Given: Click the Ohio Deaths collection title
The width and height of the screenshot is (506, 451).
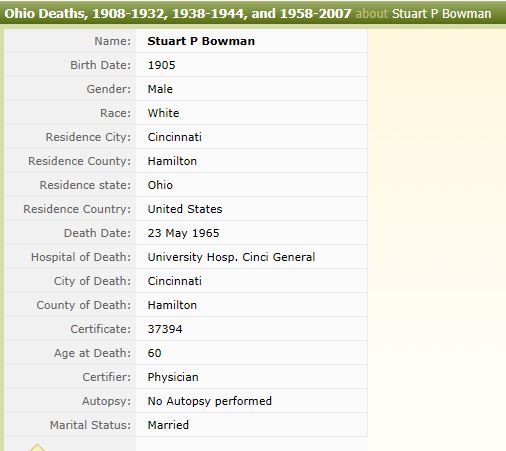Looking at the screenshot, I should 178,14.
